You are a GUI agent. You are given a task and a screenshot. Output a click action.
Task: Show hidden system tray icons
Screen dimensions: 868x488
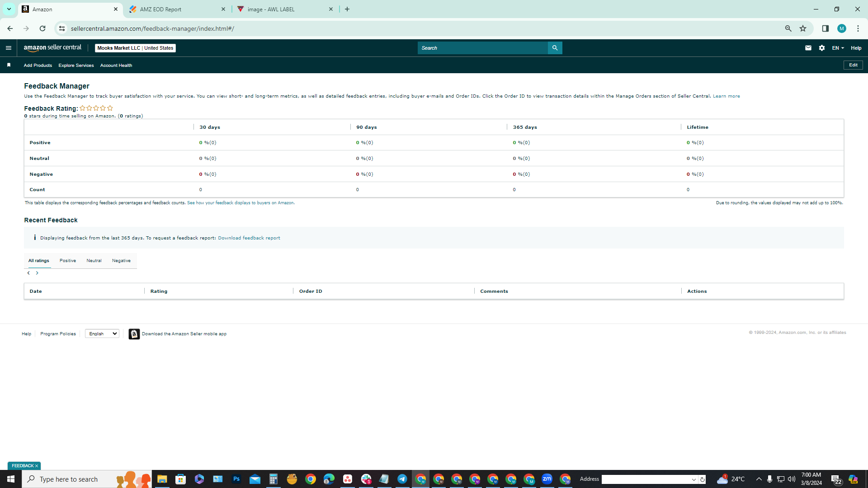759,479
